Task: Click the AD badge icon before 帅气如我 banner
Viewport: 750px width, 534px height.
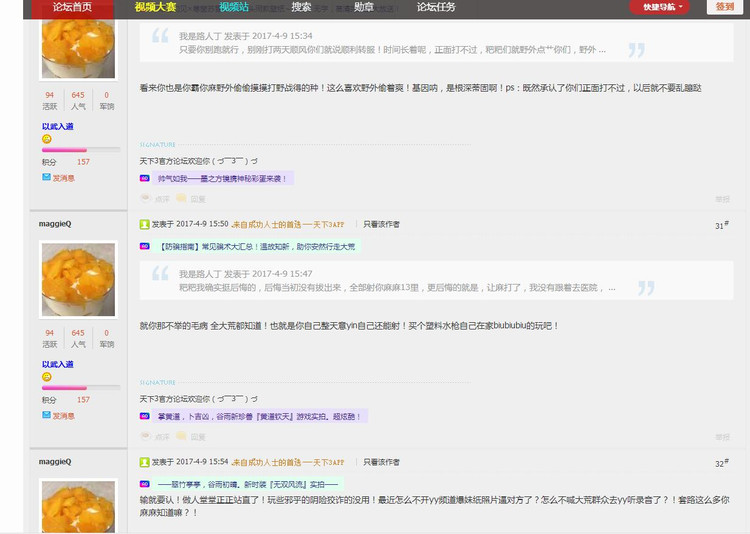Action: point(144,178)
